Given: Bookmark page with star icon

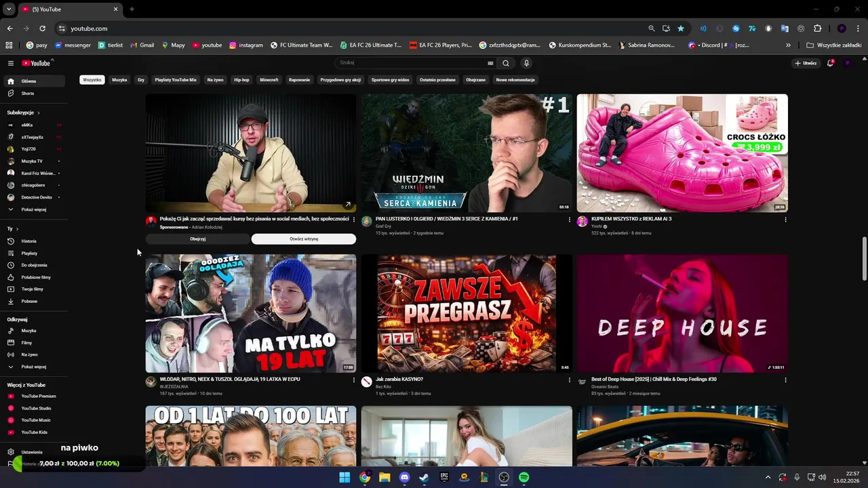Looking at the screenshot, I should 680,28.
